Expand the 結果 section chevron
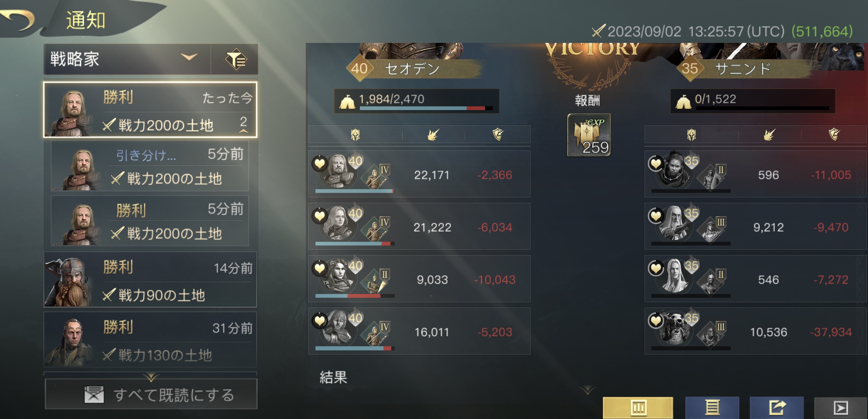Viewport: 868px width, 419px height. (587, 390)
